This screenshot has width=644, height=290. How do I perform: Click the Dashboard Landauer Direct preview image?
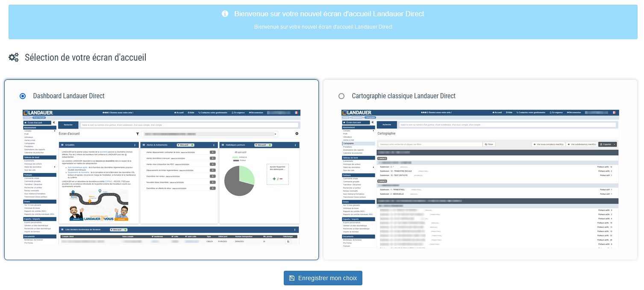[x=162, y=177]
